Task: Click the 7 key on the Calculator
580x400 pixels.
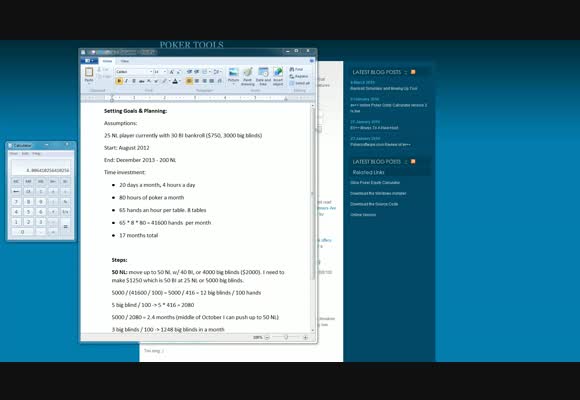Action: point(16,202)
